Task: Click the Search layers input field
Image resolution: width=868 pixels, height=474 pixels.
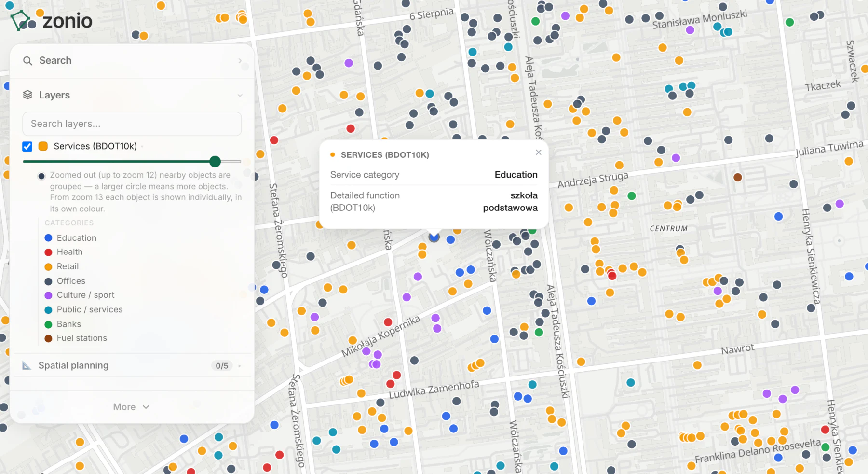Action: click(132, 124)
